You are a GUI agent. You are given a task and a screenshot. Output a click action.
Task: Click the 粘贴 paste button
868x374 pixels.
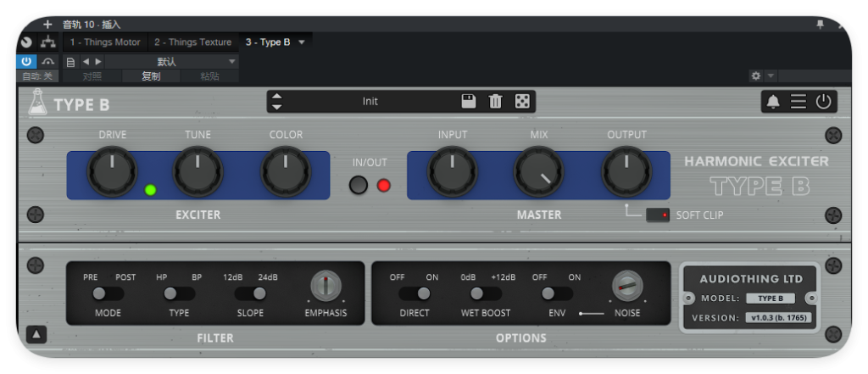click(x=210, y=76)
